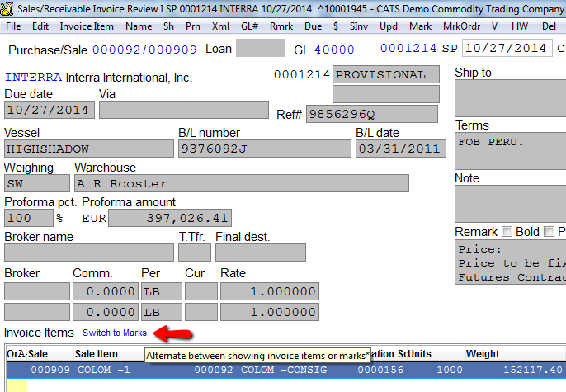Screen dimensions: 566x392
Task: Click the Vessel field HIGHSHADOW
Action: [89, 149]
